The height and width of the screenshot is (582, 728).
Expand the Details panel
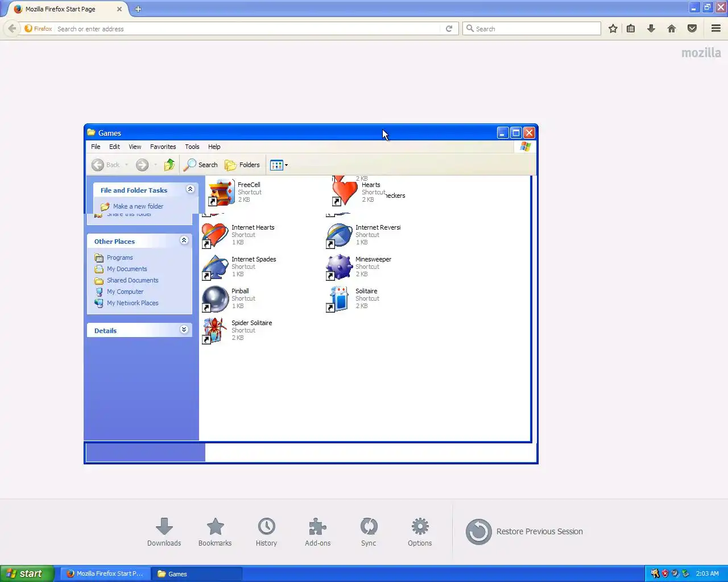click(184, 330)
